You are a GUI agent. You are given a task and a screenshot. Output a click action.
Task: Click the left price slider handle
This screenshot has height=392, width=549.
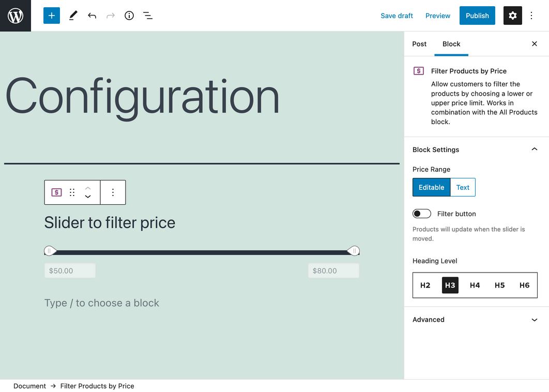point(50,250)
